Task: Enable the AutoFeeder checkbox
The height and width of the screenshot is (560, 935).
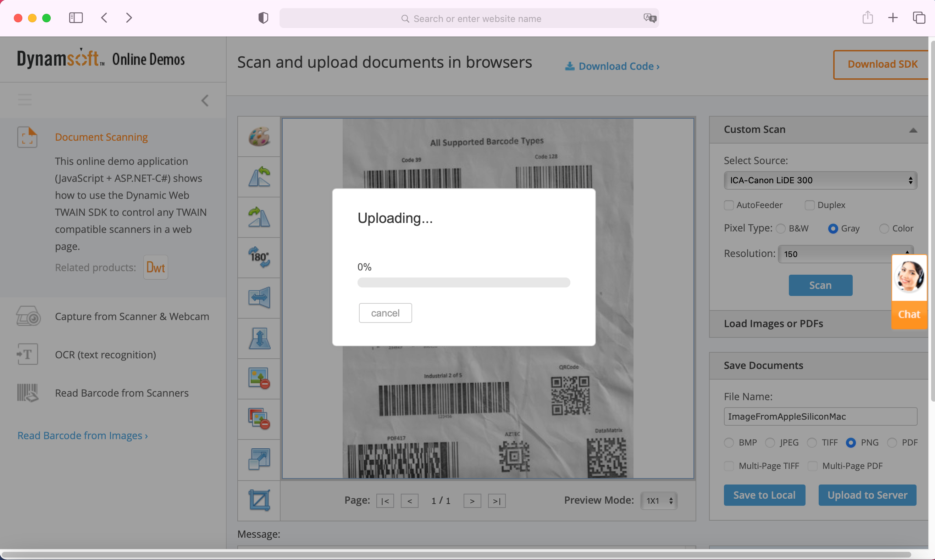Action: [729, 205]
